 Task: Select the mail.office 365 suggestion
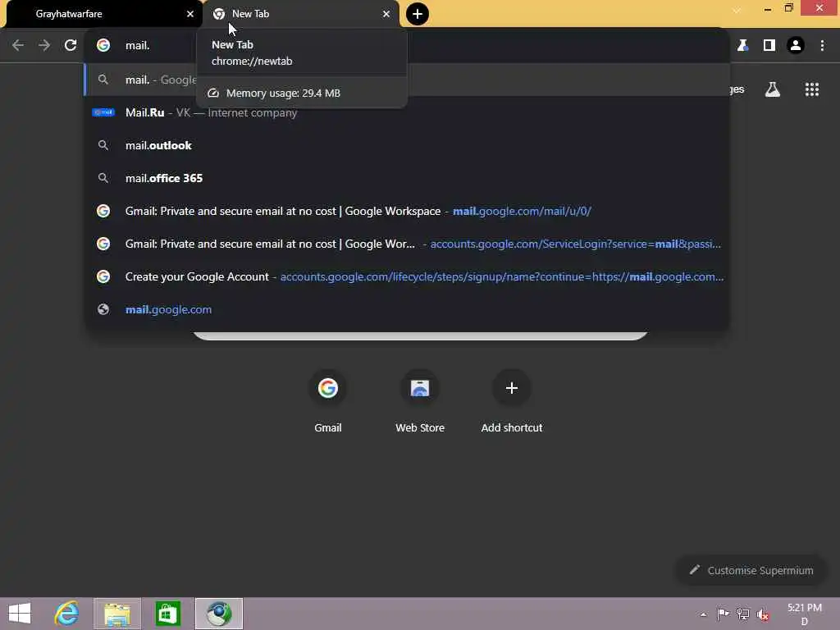(x=407, y=178)
